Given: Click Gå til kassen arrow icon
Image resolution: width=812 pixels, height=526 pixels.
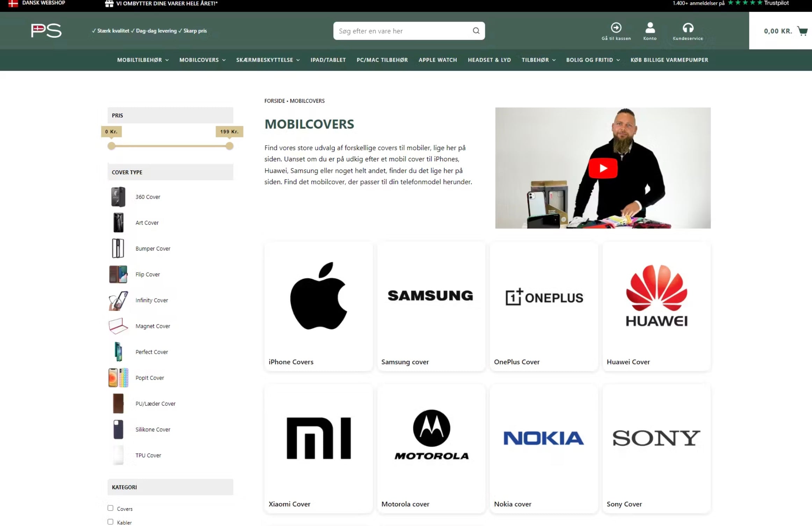Looking at the screenshot, I should point(616,28).
